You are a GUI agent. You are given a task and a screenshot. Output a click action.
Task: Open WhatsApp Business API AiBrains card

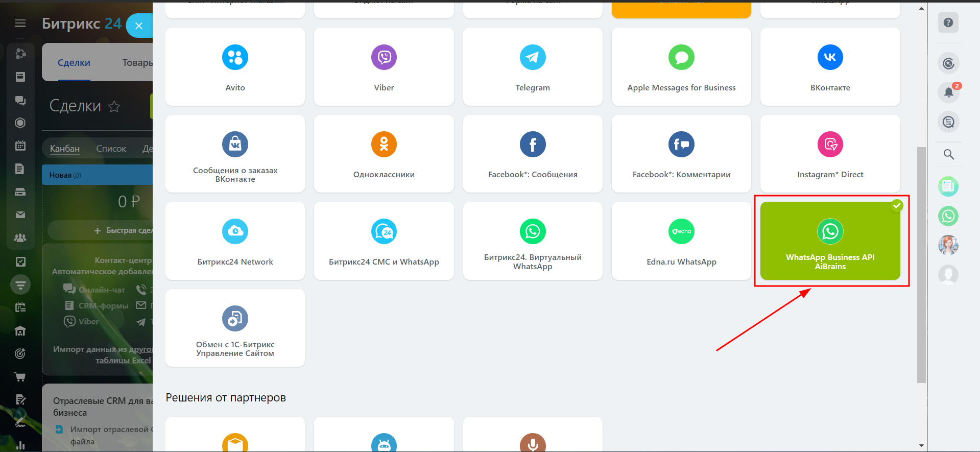(x=830, y=241)
